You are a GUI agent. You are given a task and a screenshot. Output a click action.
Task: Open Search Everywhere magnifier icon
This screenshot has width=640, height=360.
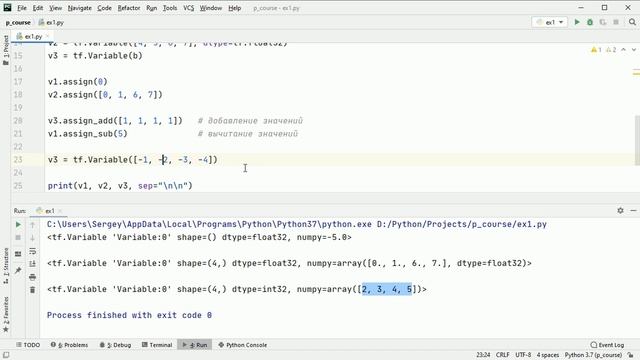tap(632, 22)
